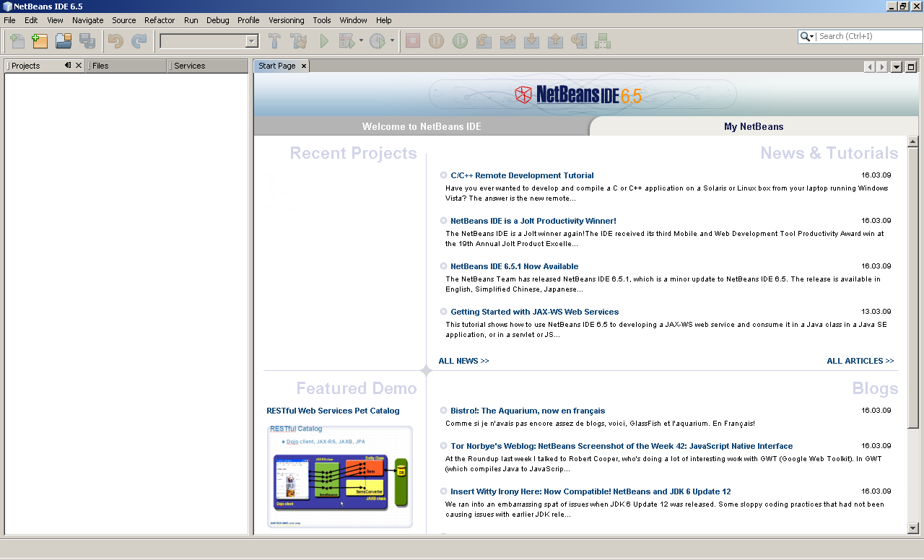The width and height of the screenshot is (924, 560).
Task: Open the File menu
Action: [x=9, y=20]
